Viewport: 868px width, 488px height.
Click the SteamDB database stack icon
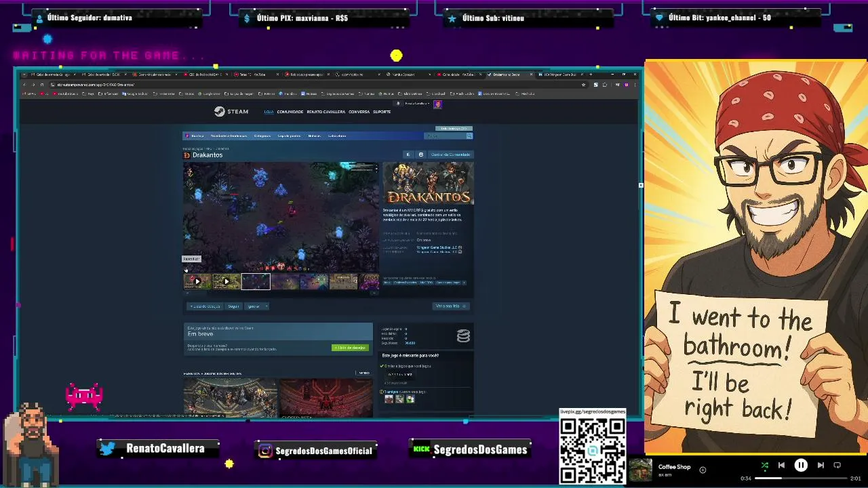[463, 335]
